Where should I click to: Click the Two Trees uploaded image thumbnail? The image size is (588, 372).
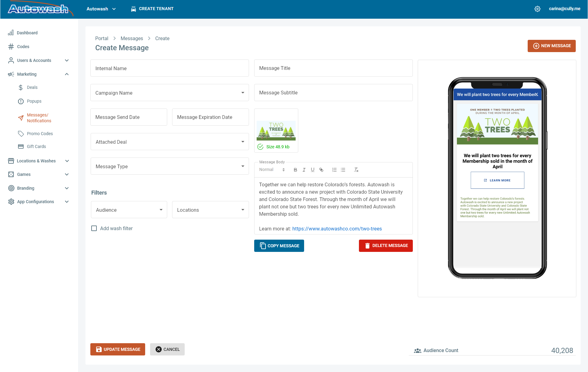276,130
